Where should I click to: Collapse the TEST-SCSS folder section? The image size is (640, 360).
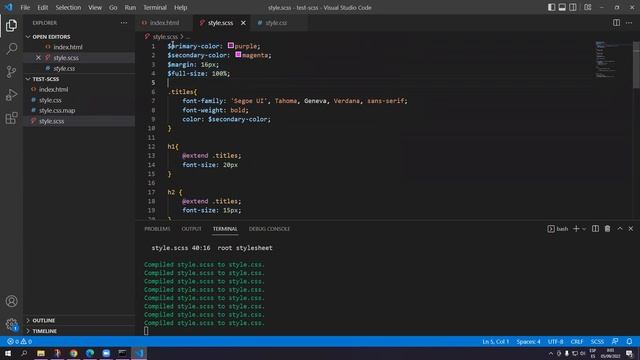coord(80,79)
